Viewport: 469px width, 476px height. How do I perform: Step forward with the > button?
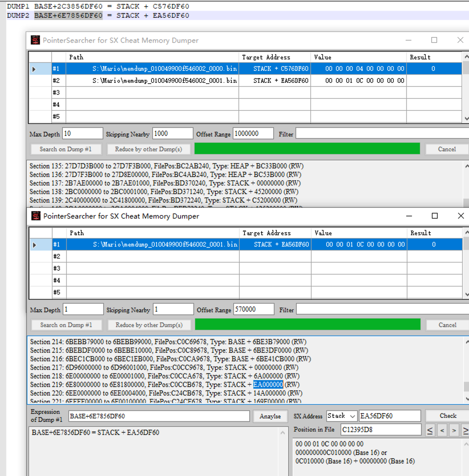coord(454,430)
